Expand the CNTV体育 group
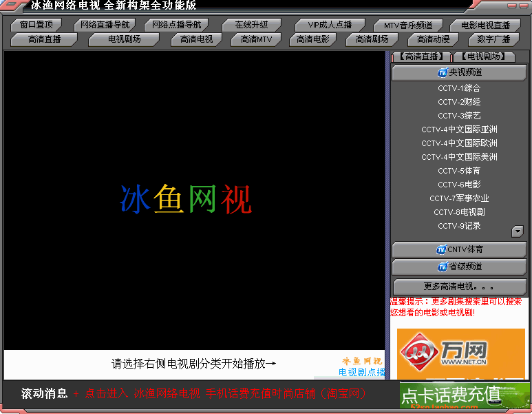The height and width of the screenshot is (414, 532). tap(460, 249)
